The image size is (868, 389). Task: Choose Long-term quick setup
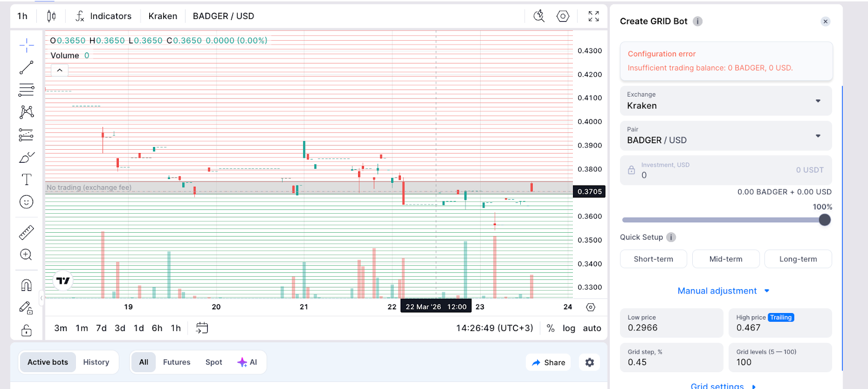[x=798, y=259]
